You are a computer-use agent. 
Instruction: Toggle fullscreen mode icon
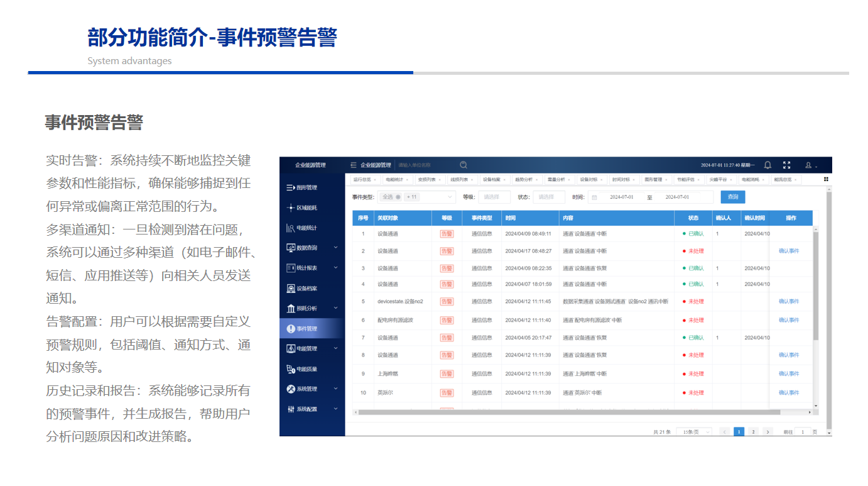pos(786,165)
